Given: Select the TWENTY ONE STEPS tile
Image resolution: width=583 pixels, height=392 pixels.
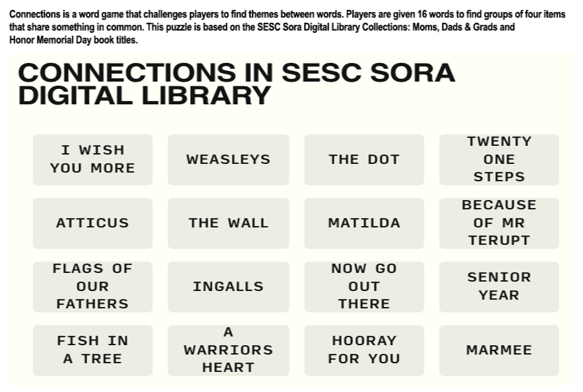Looking at the screenshot, I should [x=499, y=160].
